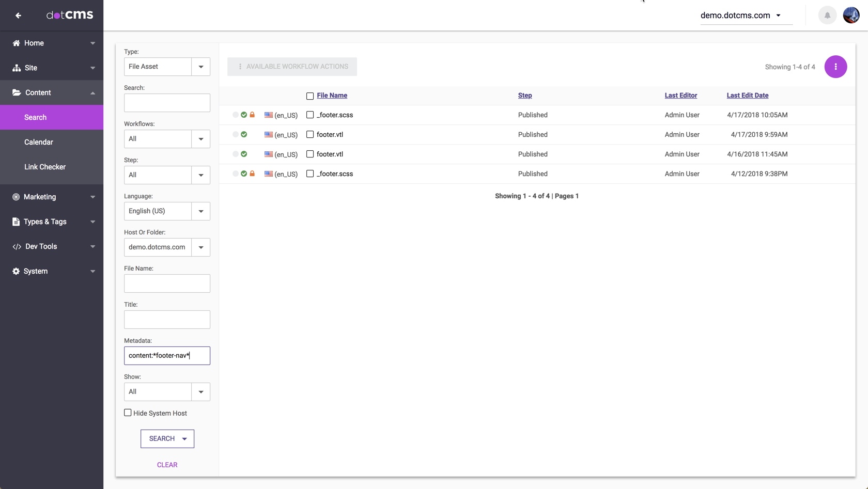Click the CLEAR link
The image size is (868, 489).
(x=167, y=465)
